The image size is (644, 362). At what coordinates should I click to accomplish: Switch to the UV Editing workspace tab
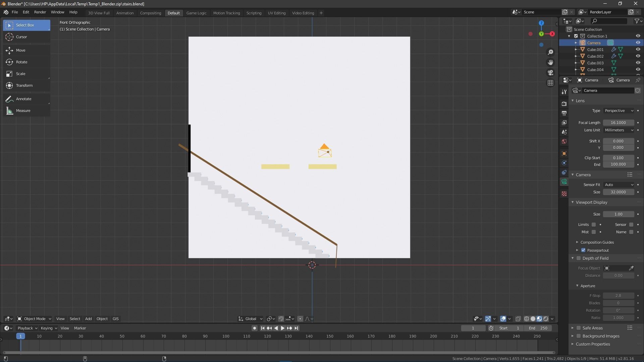coord(276,13)
